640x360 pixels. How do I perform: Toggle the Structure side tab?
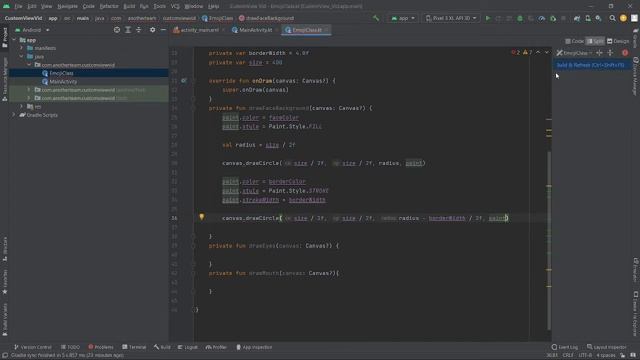coord(4,248)
